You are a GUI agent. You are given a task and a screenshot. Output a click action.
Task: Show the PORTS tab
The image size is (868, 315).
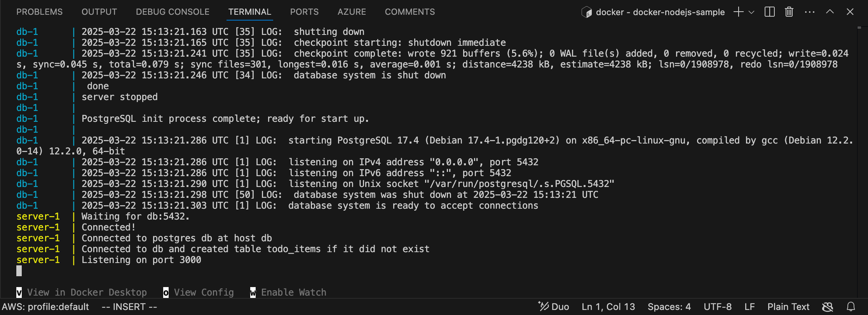[x=304, y=12]
